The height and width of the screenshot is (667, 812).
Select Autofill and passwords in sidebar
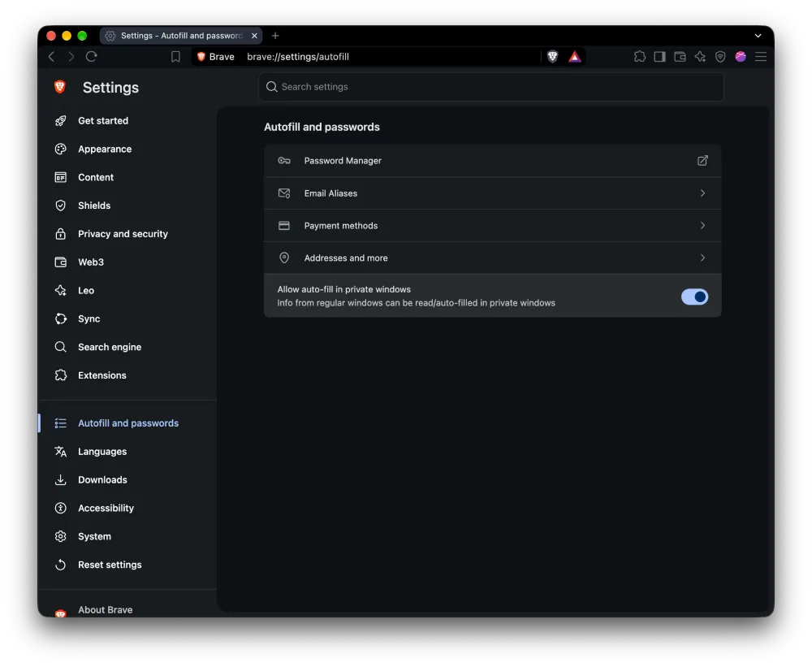[x=128, y=423]
